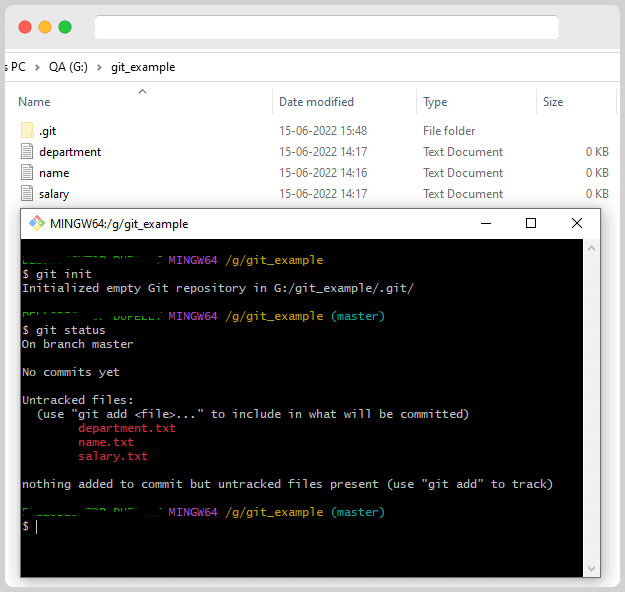Click red name.txt in terminal
The height and width of the screenshot is (592, 625).
coord(106,442)
